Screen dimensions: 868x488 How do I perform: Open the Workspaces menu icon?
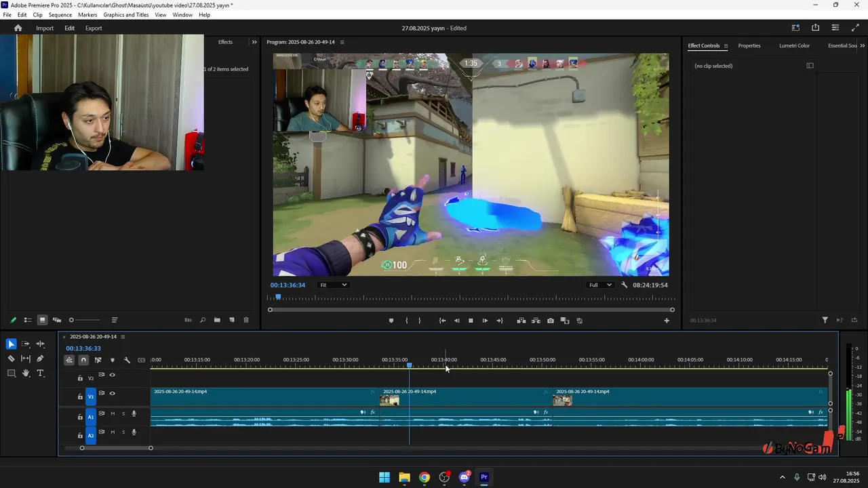coord(795,28)
